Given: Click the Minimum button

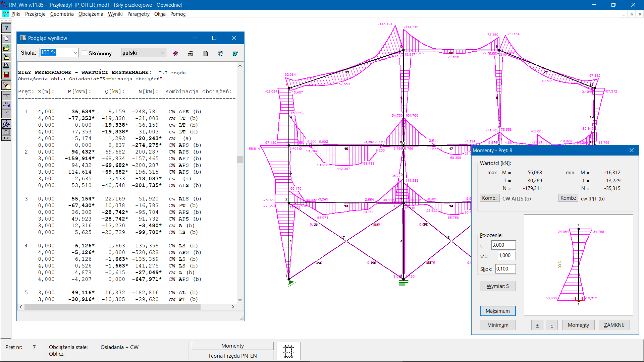Looking at the screenshot, I should point(498,325).
